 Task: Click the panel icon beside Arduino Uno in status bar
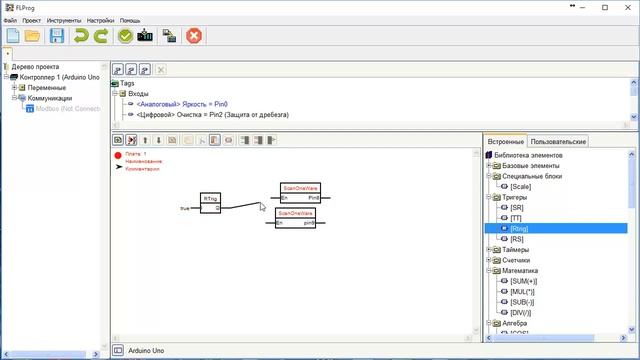pyautogui.click(x=118, y=350)
